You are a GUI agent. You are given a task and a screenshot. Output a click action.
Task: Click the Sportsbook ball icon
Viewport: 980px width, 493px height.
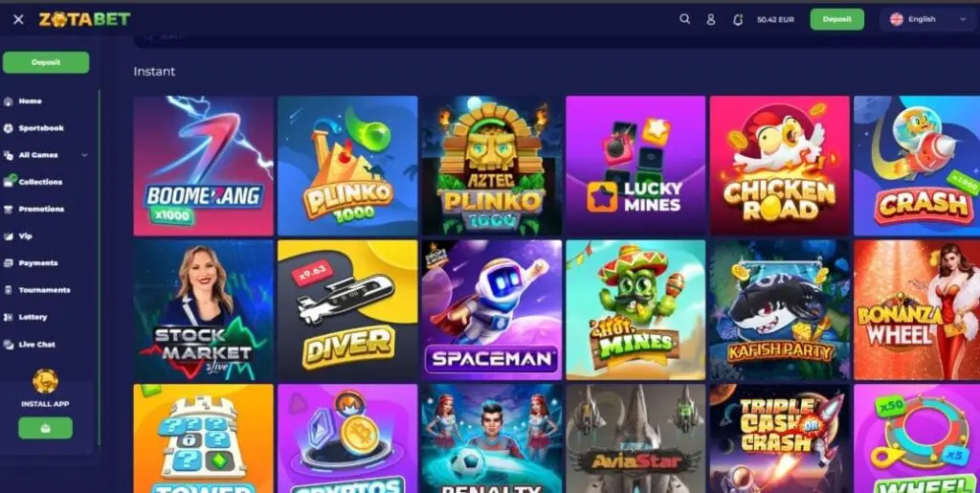[x=8, y=128]
